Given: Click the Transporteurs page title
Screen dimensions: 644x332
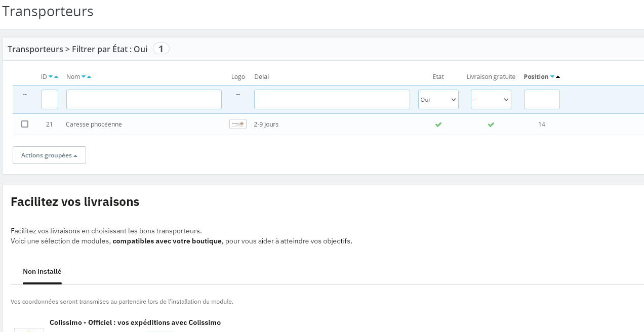Looking at the screenshot, I should click(48, 11).
